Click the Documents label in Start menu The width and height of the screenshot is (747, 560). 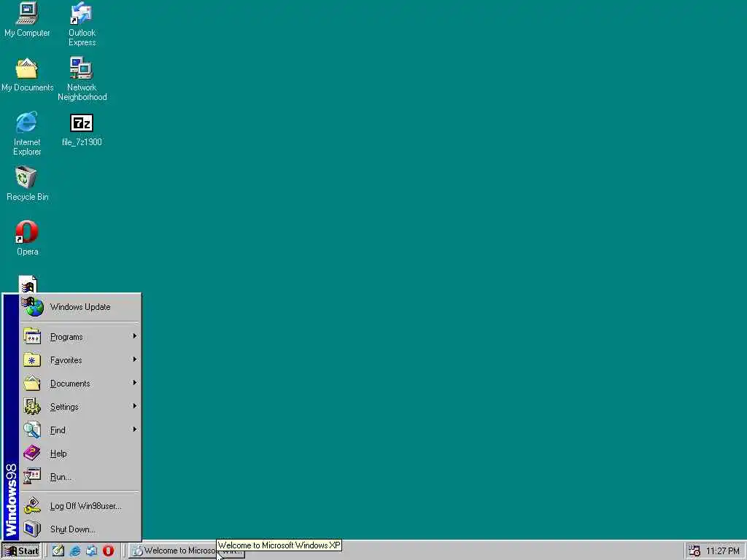[70, 384]
